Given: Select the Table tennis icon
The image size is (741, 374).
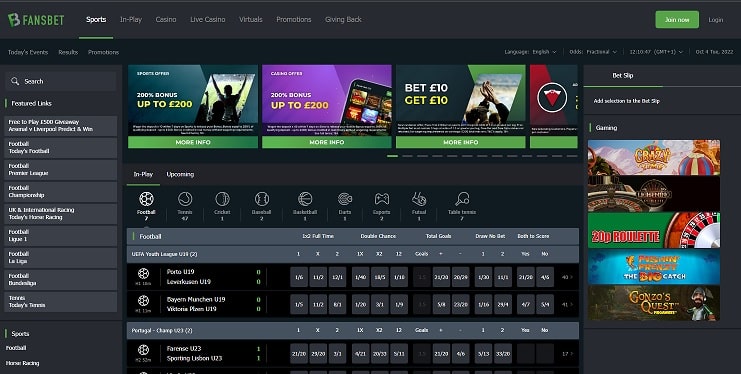Looking at the screenshot, I should tap(462, 199).
